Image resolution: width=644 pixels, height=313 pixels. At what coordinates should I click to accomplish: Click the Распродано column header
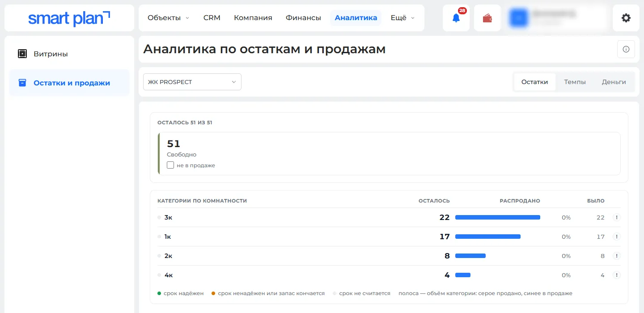click(520, 201)
